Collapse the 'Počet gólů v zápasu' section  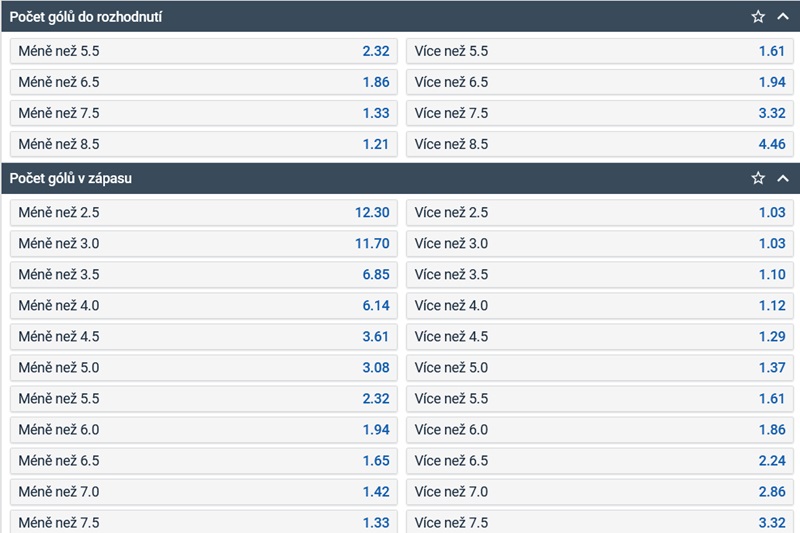tap(783, 178)
